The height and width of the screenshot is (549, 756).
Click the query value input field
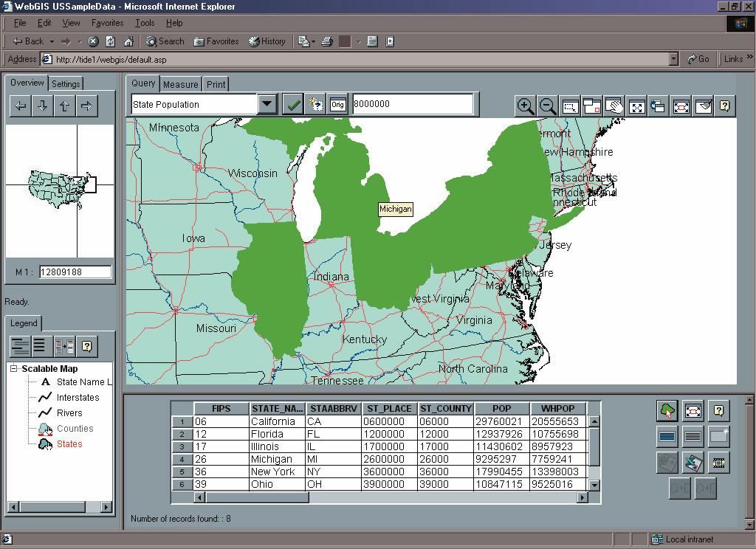[412, 105]
